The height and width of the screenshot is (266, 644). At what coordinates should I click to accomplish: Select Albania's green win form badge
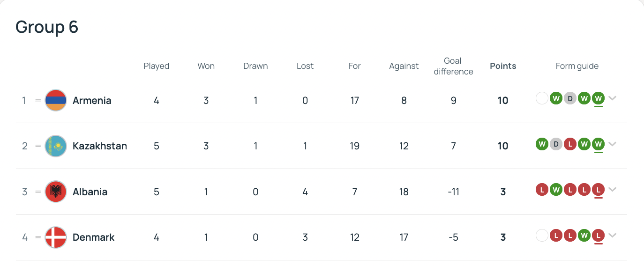click(x=556, y=190)
